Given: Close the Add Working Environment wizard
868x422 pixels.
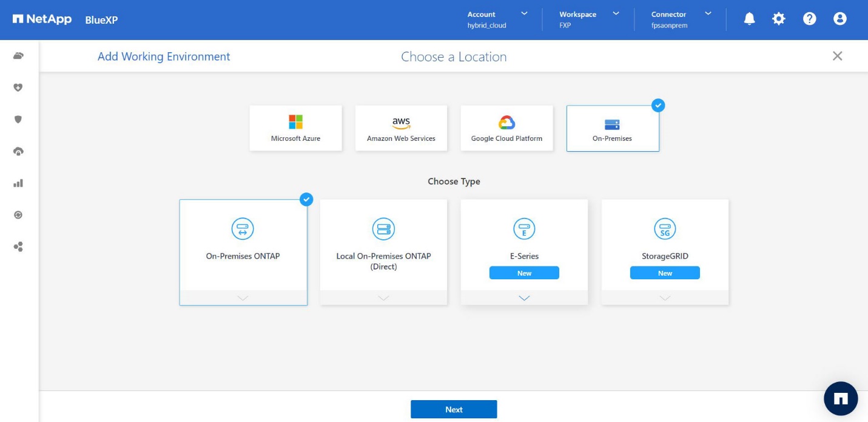Looking at the screenshot, I should (x=838, y=56).
